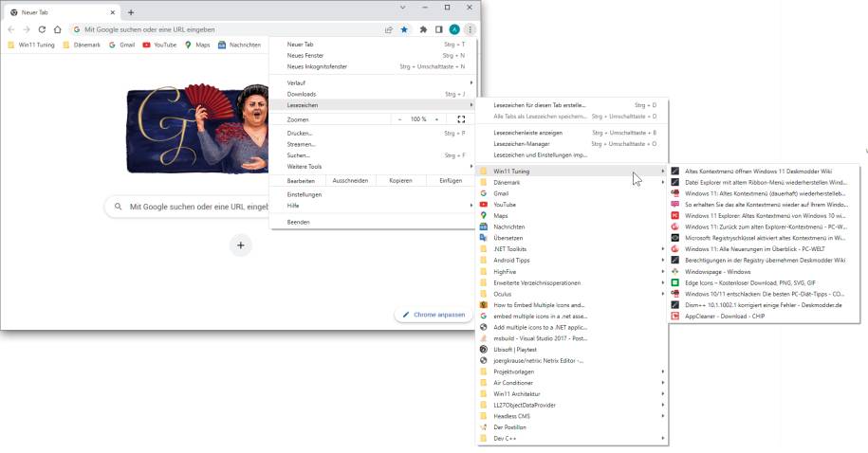Click the forward navigation arrow
868x453 pixels.
point(27,29)
